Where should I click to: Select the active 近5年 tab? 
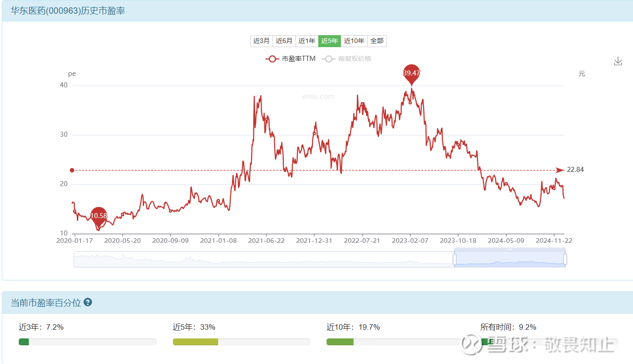pyautogui.click(x=329, y=41)
